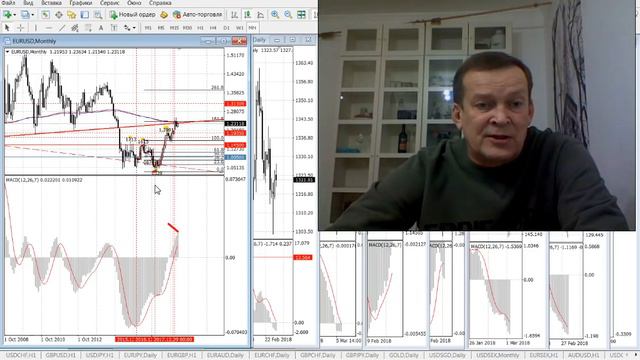
Task: Open the Окно menu
Action: coord(134,3)
